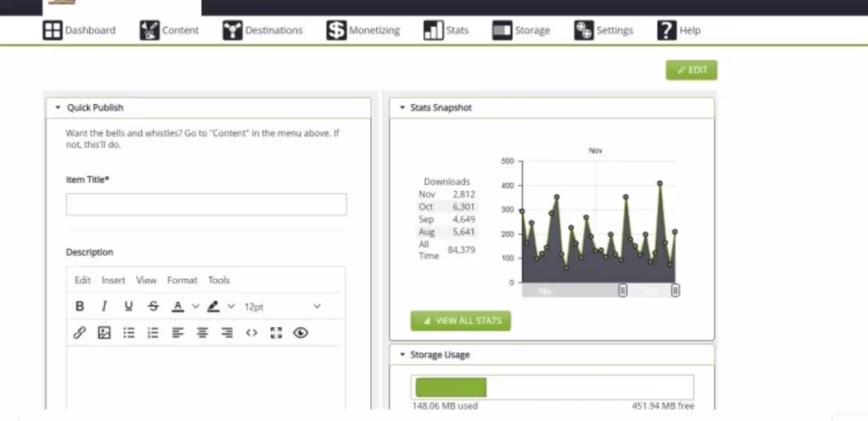The width and height of the screenshot is (868, 421).
Task: Click the Storage drive icon
Action: pos(502,31)
